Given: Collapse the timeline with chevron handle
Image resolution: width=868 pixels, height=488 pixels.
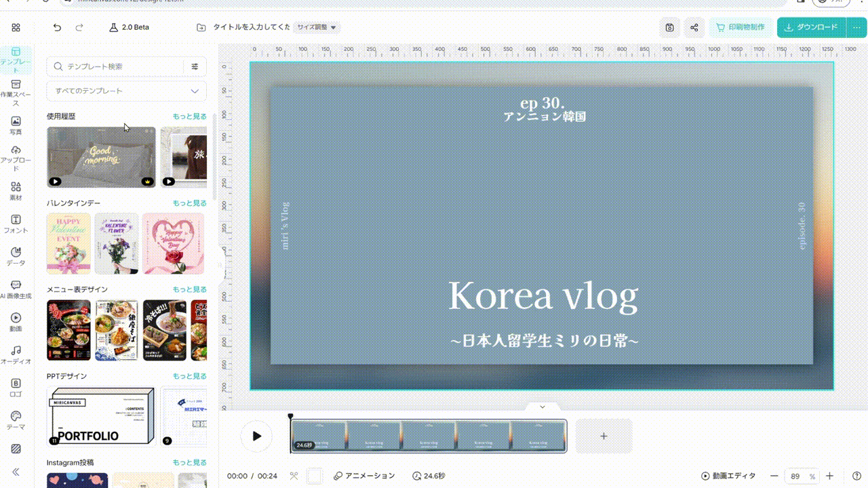Looking at the screenshot, I should (x=542, y=407).
